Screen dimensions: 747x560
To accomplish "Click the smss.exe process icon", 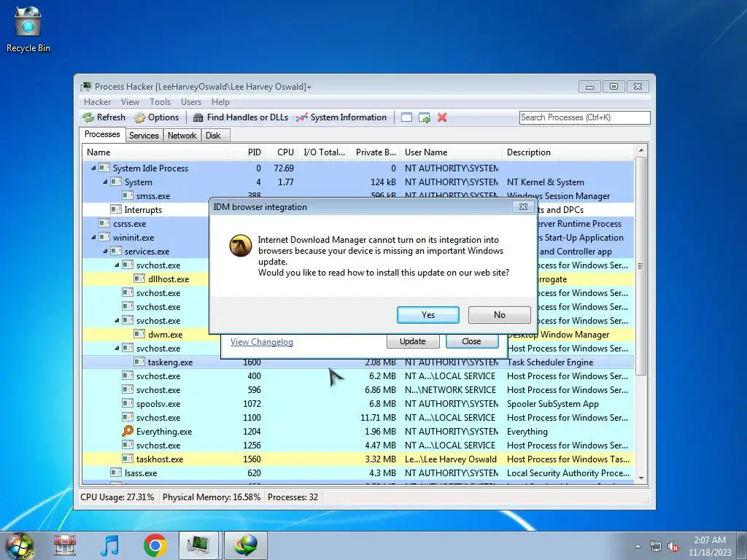I will click(x=127, y=195).
